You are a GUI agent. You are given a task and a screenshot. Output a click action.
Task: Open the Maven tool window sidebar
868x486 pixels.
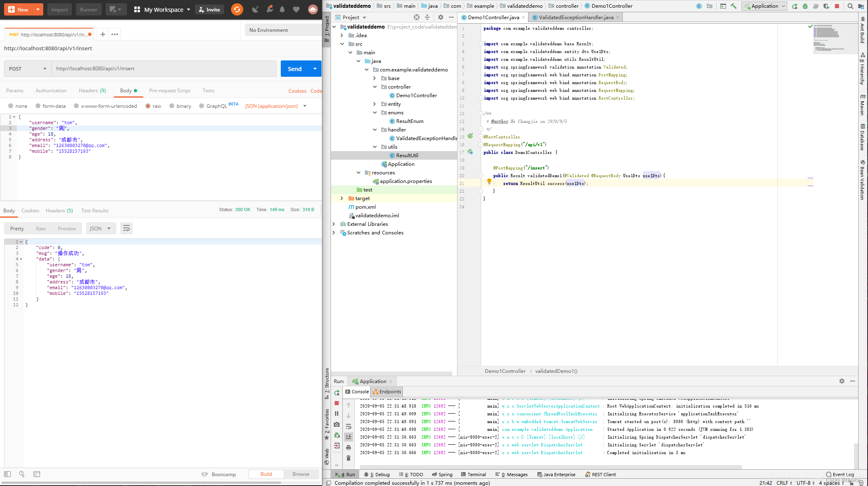pos(863,107)
